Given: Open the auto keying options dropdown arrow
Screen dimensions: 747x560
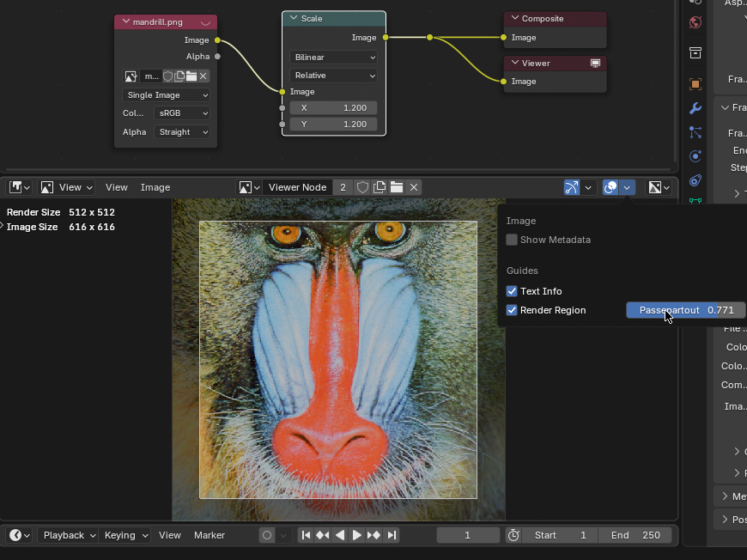Looking at the screenshot, I should point(283,535).
